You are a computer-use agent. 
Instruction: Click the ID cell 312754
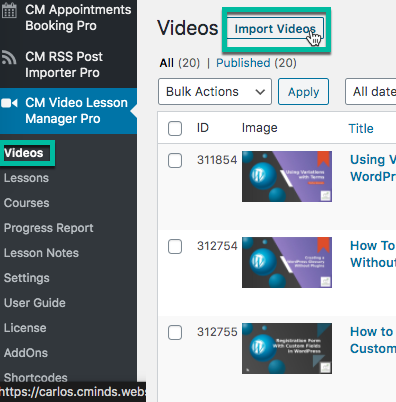(217, 246)
